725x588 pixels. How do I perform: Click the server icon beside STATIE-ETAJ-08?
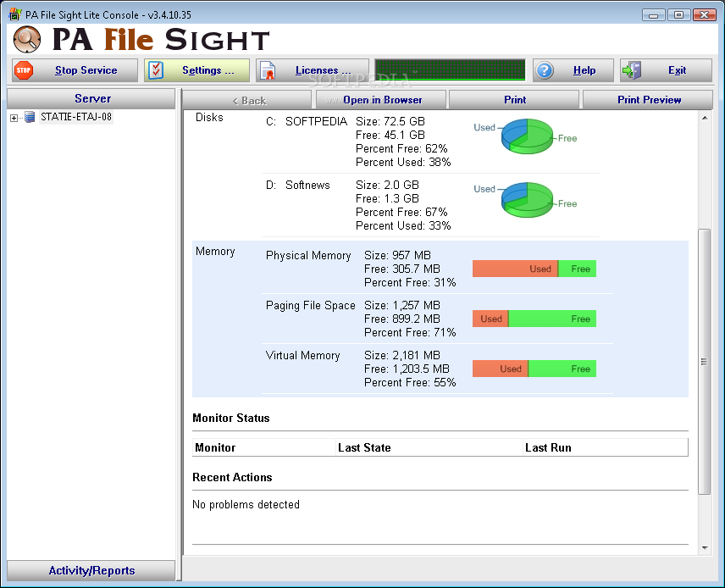30,117
